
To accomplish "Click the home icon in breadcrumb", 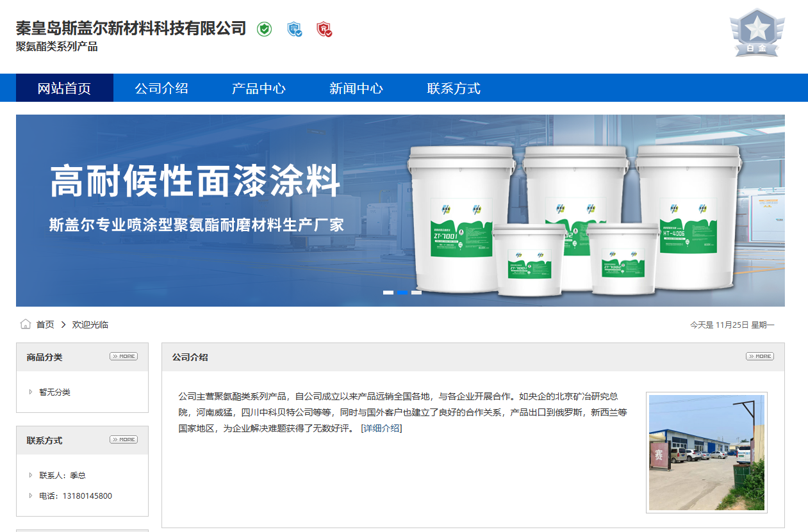I will pos(26,325).
